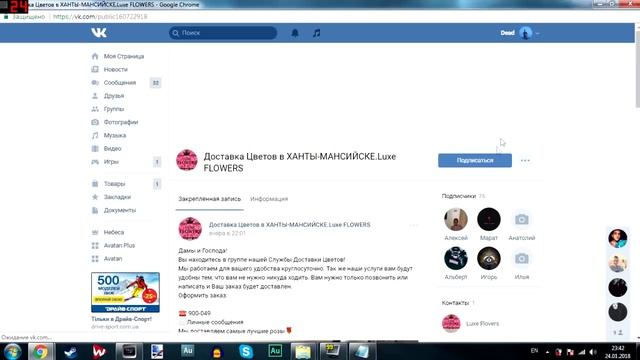Click the Поиск search field
Image resolution: width=640 pixels, height=360 pixels.
pyautogui.click(x=223, y=33)
